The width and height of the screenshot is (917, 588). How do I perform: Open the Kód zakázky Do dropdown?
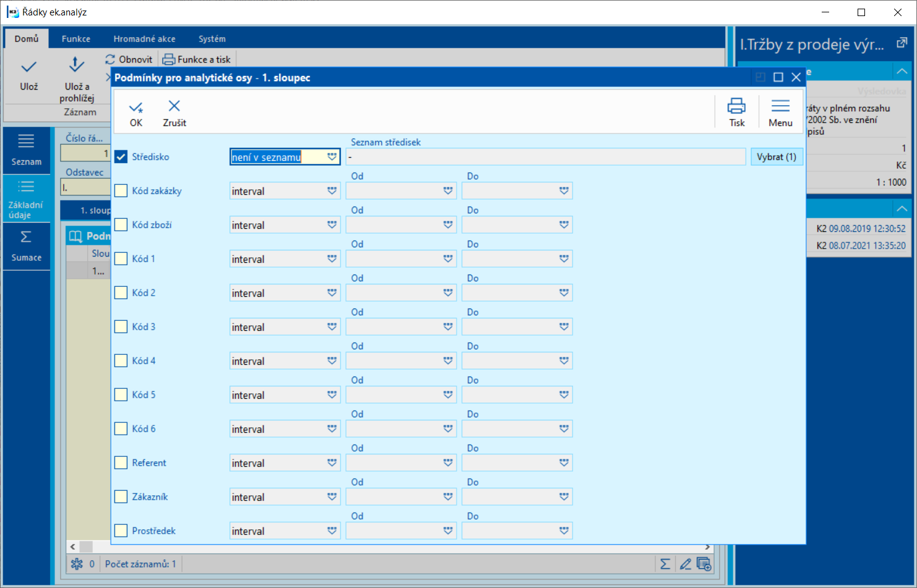tap(564, 191)
